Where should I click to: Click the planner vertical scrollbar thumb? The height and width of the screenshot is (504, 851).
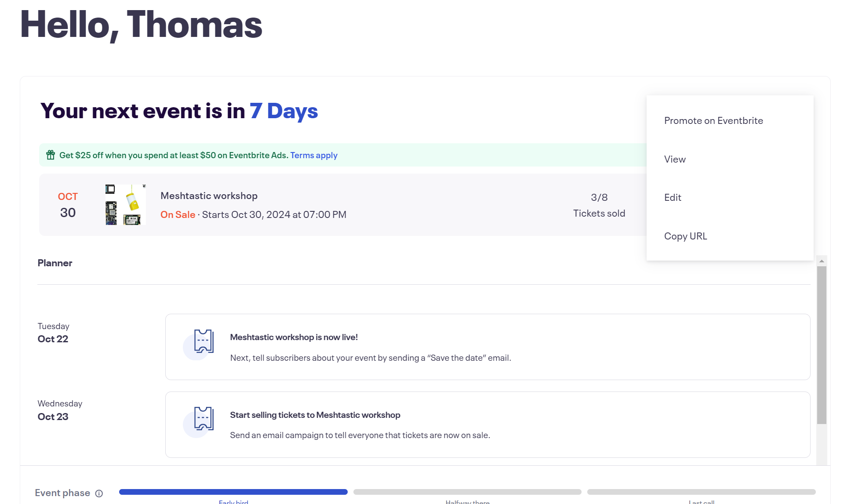822,345
